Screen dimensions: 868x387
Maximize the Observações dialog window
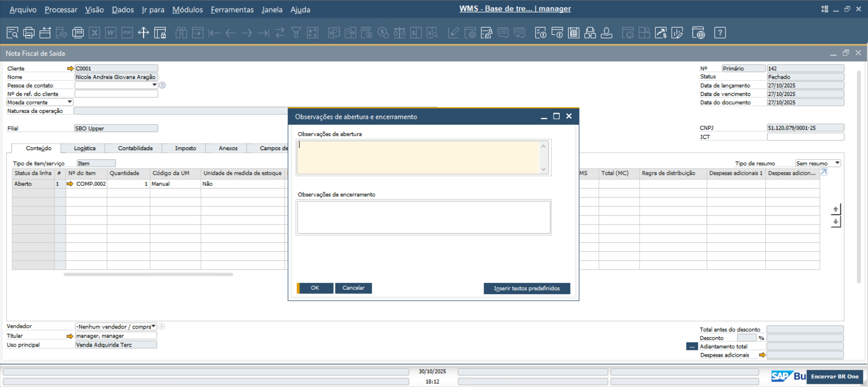coord(556,117)
